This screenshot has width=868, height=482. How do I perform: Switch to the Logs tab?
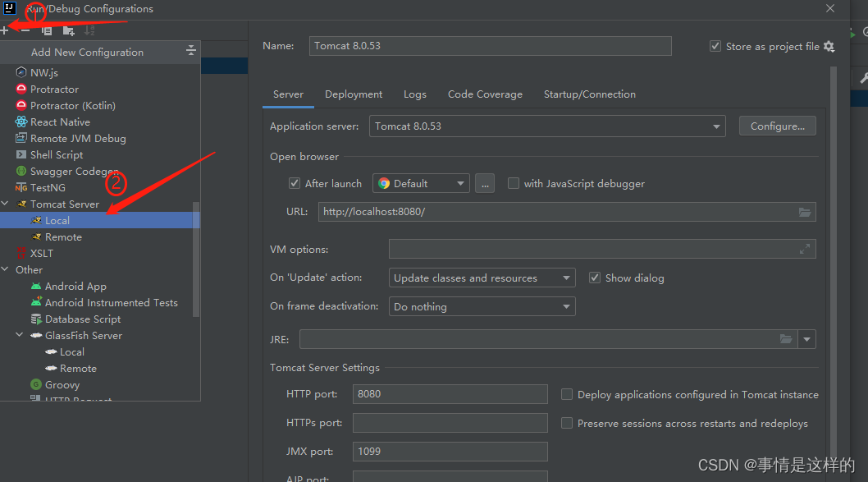tap(414, 94)
